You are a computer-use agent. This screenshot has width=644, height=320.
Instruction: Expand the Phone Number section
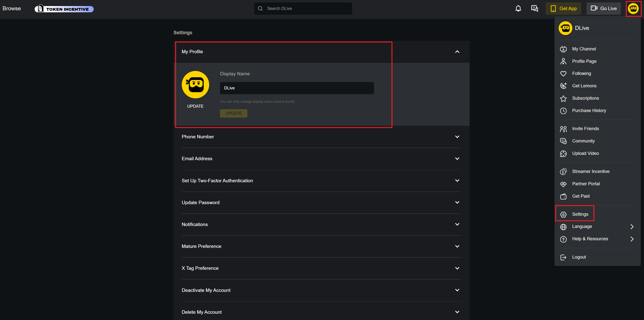pos(457,137)
